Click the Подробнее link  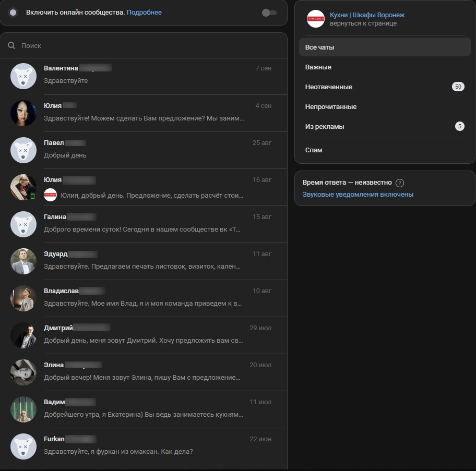tap(144, 13)
